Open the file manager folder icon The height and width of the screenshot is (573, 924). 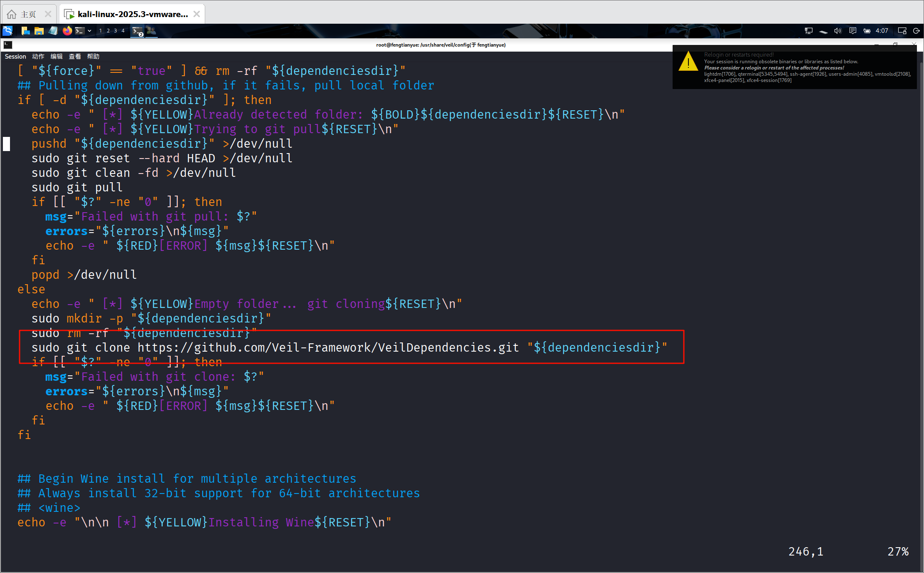click(x=39, y=30)
